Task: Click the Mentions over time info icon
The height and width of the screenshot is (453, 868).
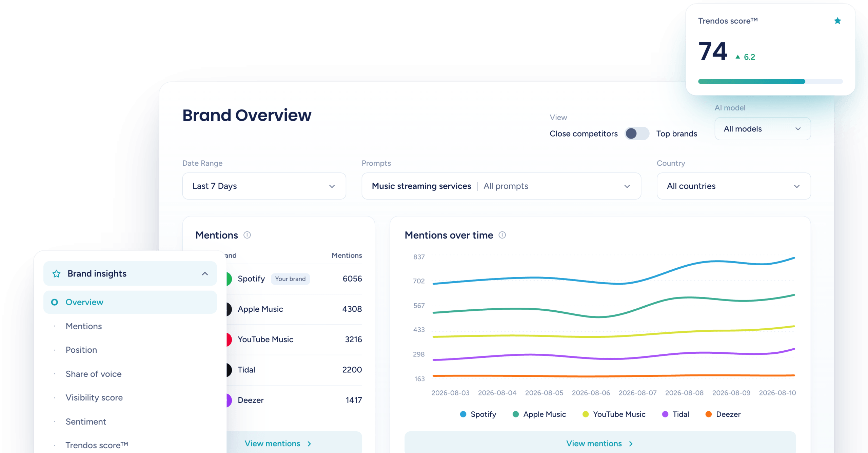Action: (x=502, y=235)
